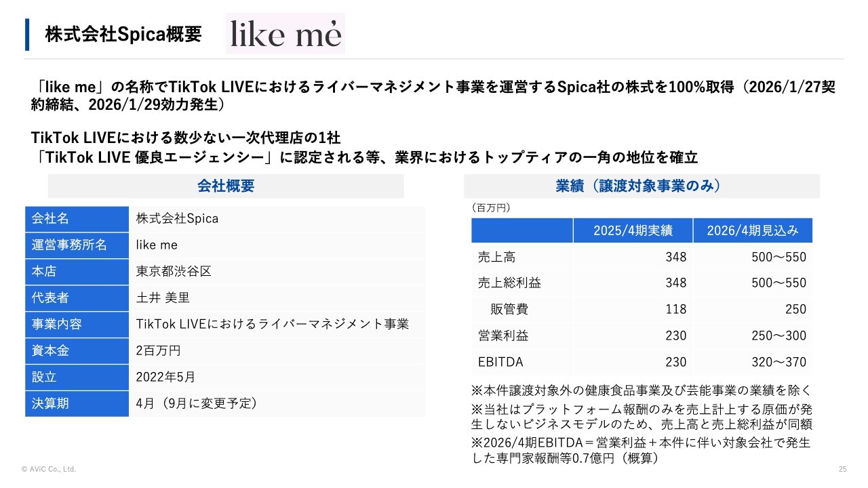
Task: Select the 東京都渋谷区 value cell
Action: pyautogui.click(x=174, y=272)
